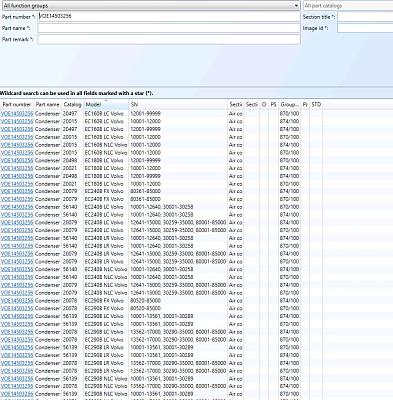The width and height of the screenshot is (393, 400).
Task: Select group 870/100 in EC240B LC 20079 row
Action: click(289, 230)
